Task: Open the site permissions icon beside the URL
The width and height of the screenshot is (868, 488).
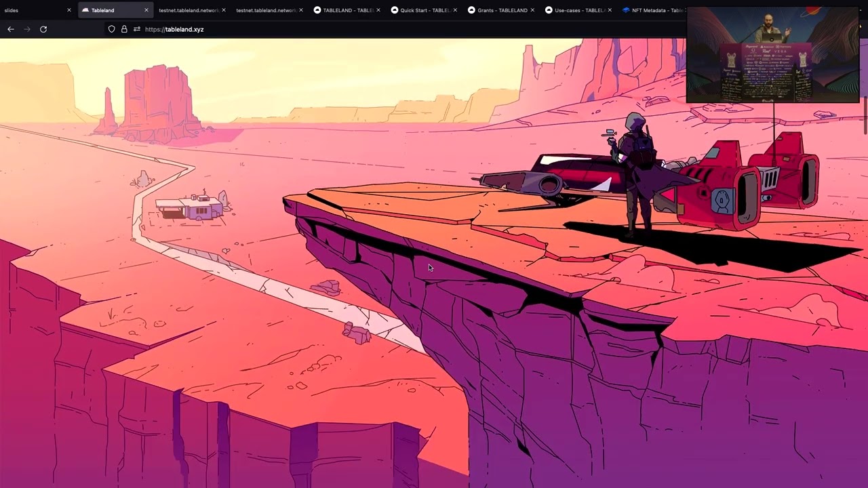Action: (x=136, y=29)
